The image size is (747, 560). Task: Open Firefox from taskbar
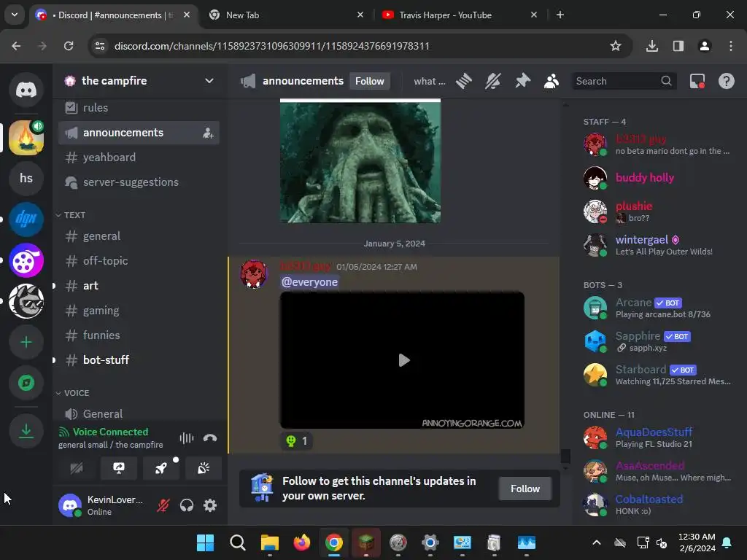coord(301,542)
